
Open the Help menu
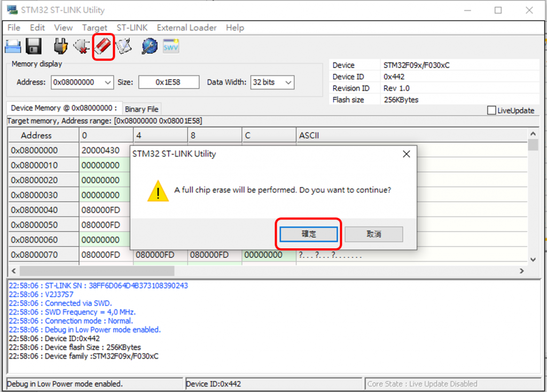235,28
